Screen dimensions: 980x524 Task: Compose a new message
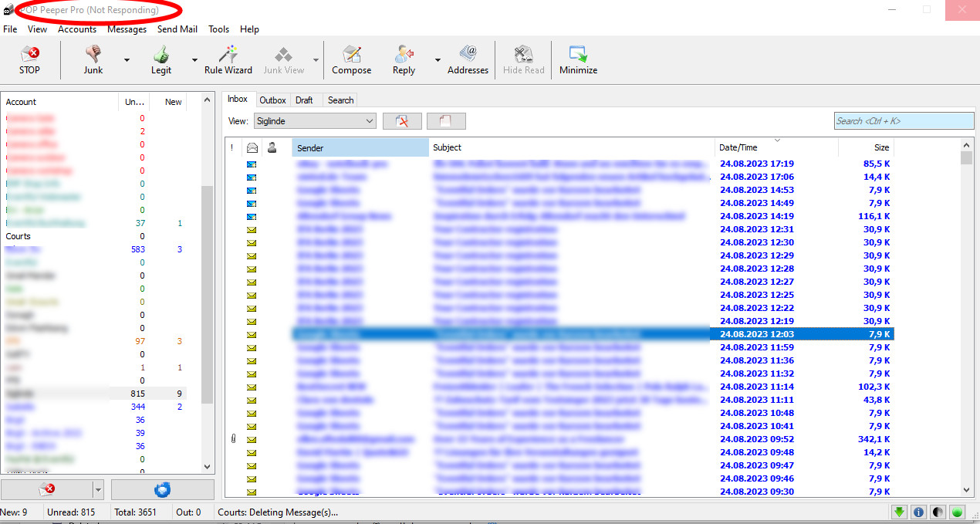click(352, 60)
